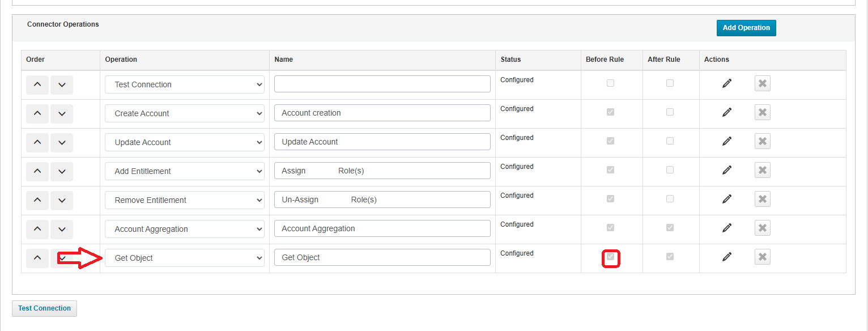
Task: Move Remove Entitlement operation up
Action: [x=37, y=200]
